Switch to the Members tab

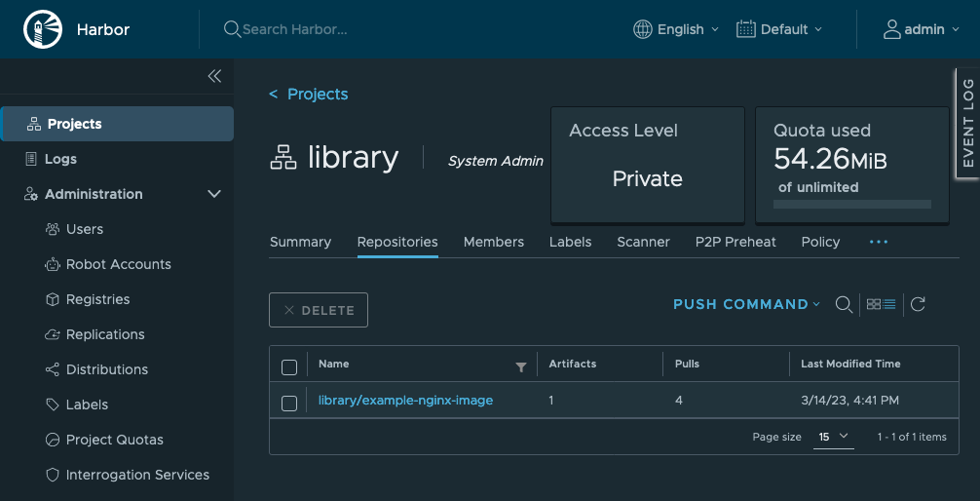coord(493,242)
